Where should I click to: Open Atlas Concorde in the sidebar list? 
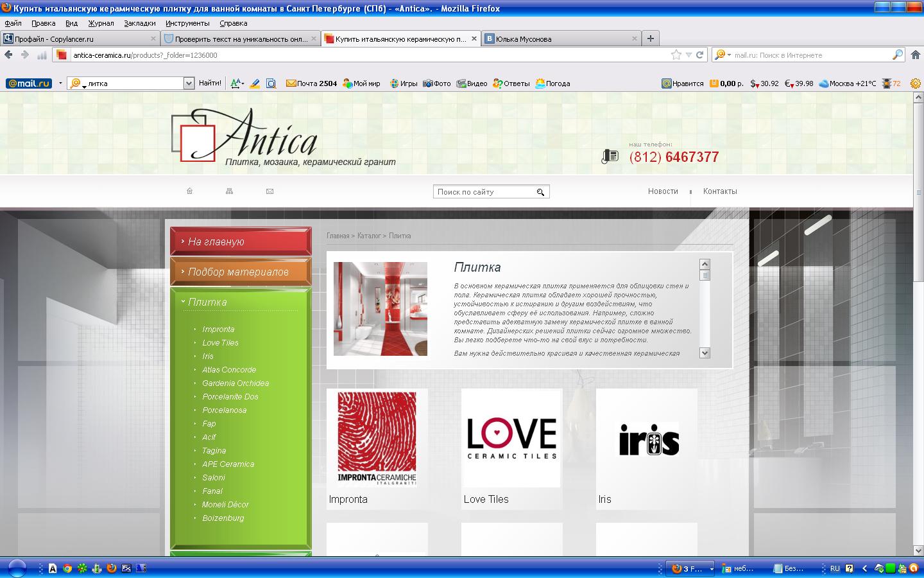(229, 370)
